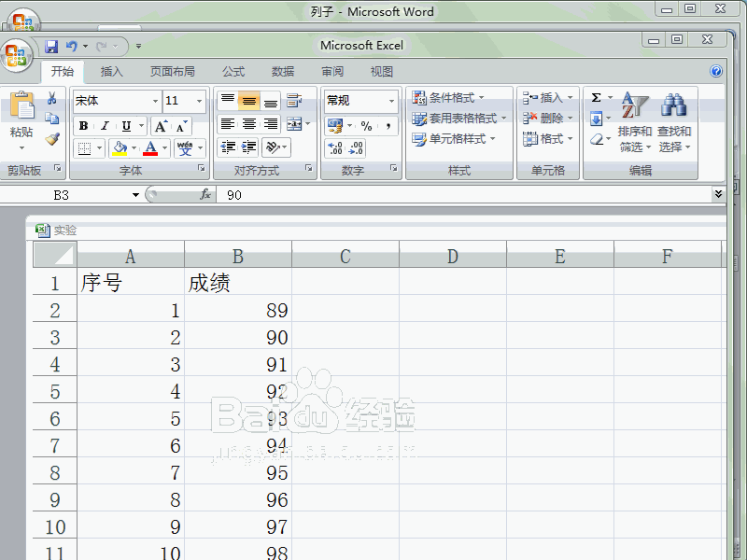
Task: Expand the formula bar with the chevron
Action: click(718, 194)
